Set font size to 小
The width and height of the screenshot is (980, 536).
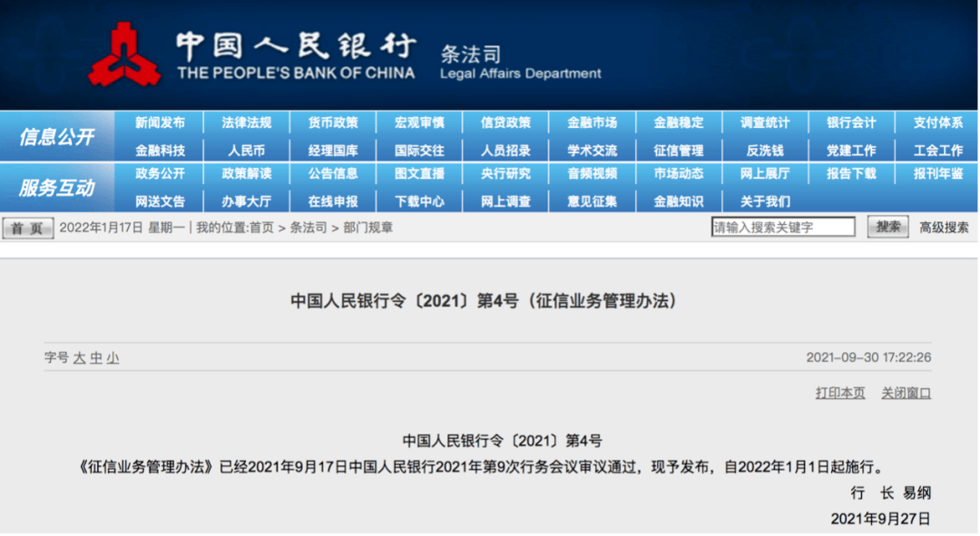pos(113,358)
